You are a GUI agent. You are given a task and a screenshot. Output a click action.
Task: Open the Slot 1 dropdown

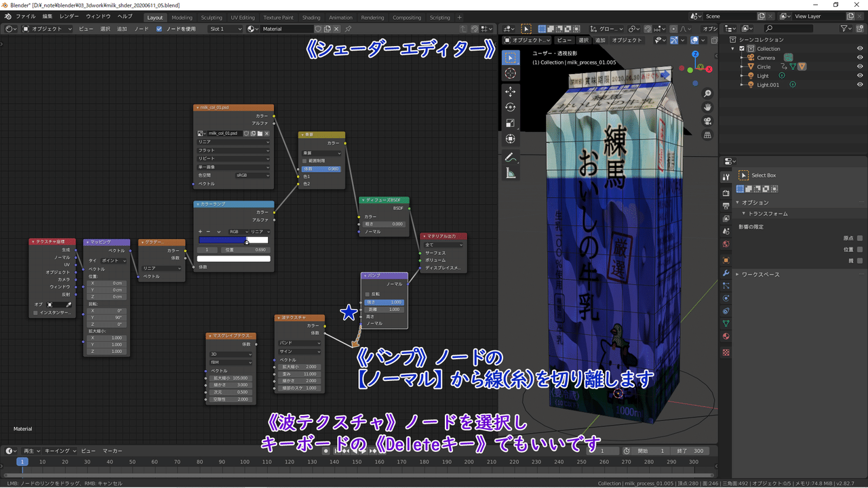(224, 28)
